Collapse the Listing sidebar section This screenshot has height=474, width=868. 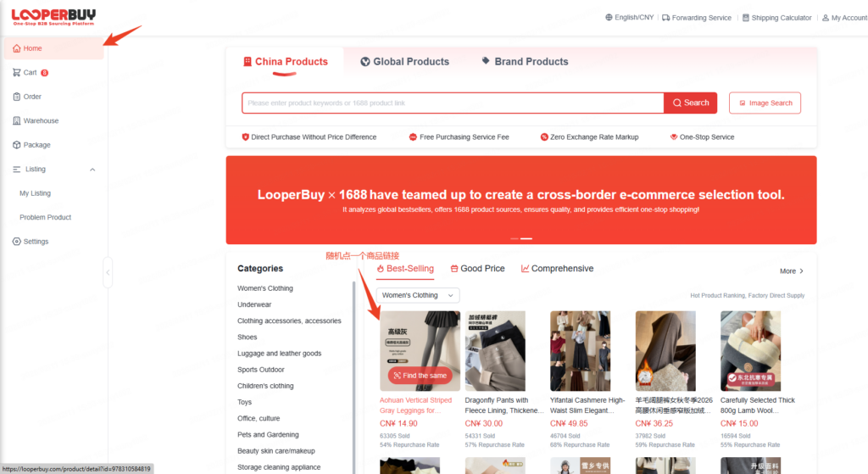click(92, 170)
